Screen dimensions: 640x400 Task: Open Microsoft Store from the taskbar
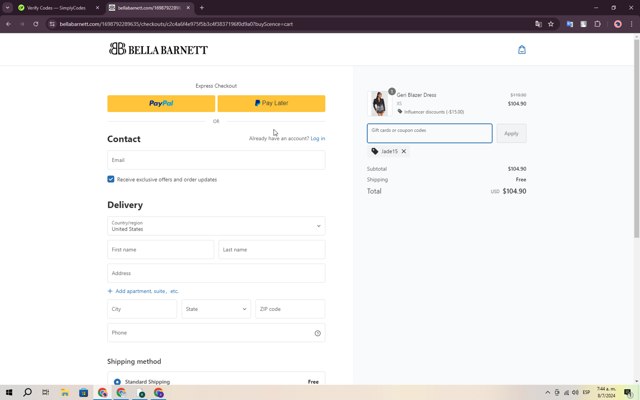pyautogui.click(x=84, y=393)
